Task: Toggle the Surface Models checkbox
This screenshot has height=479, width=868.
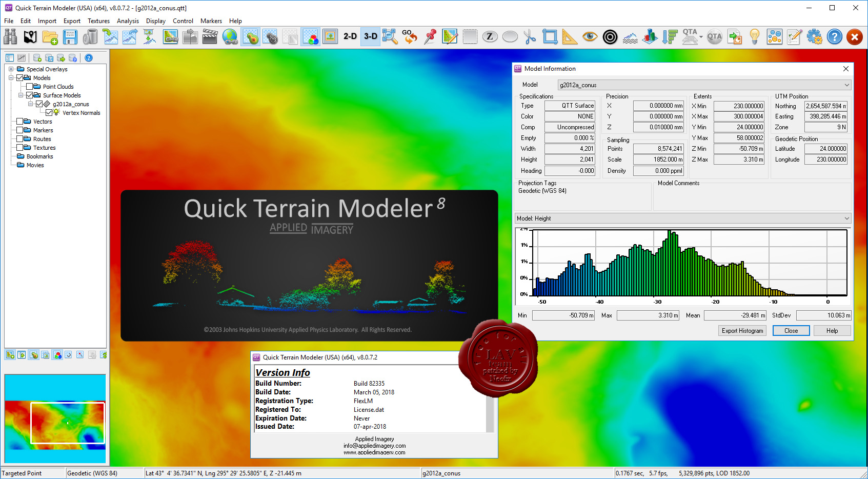Action: point(30,95)
